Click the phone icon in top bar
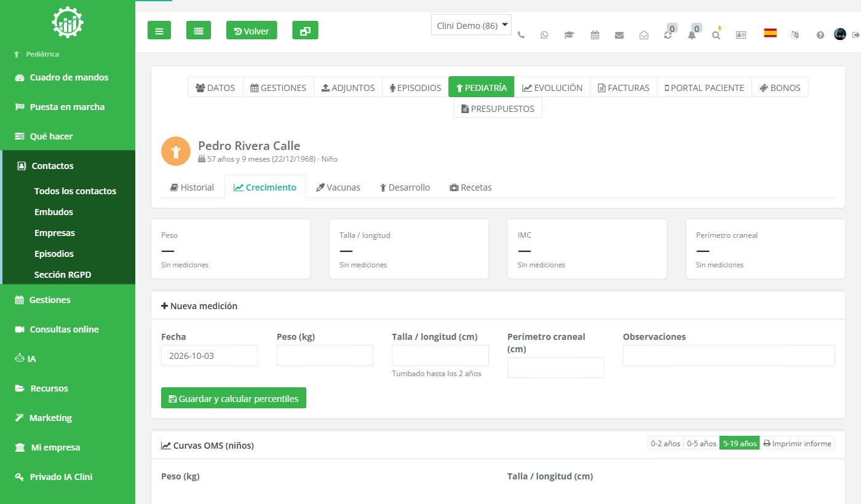Image resolution: width=861 pixels, height=504 pixels. coord(522,35)
